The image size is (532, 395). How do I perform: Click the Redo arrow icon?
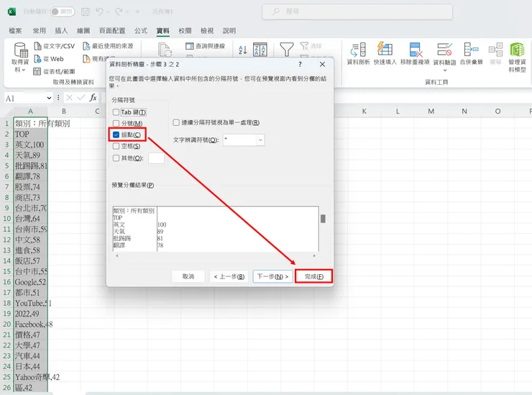[x=119, y=12]
